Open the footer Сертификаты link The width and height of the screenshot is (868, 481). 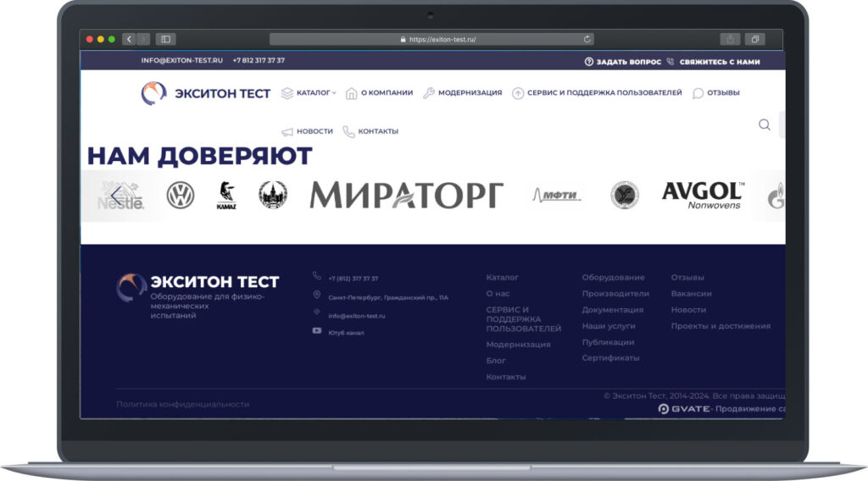coord(610,358)
